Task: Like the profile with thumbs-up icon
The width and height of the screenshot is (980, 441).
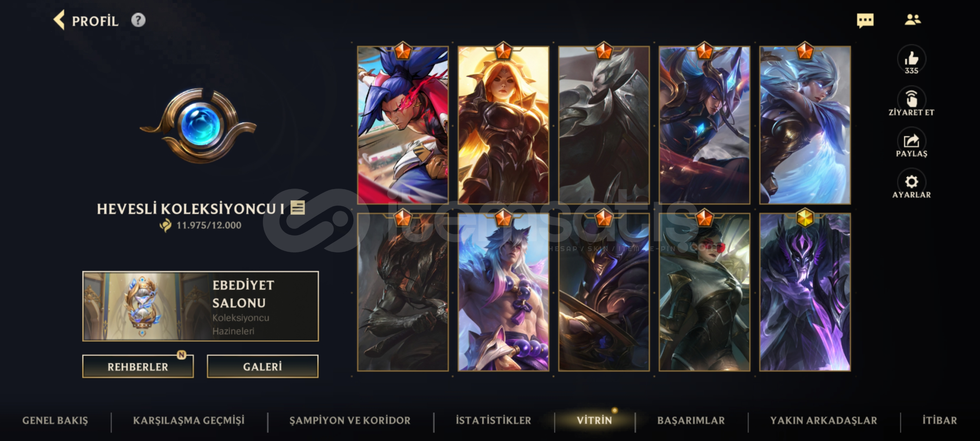Action: (x=911, y=60)
